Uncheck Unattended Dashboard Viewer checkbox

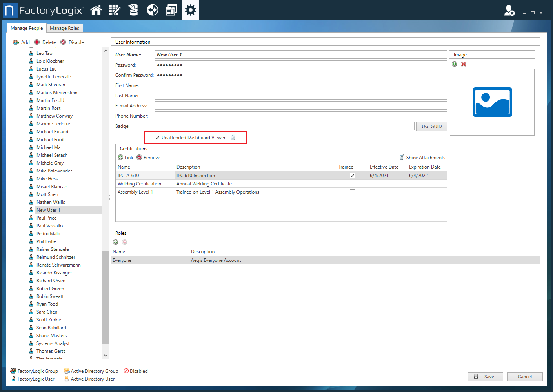(x=158, y=138)
